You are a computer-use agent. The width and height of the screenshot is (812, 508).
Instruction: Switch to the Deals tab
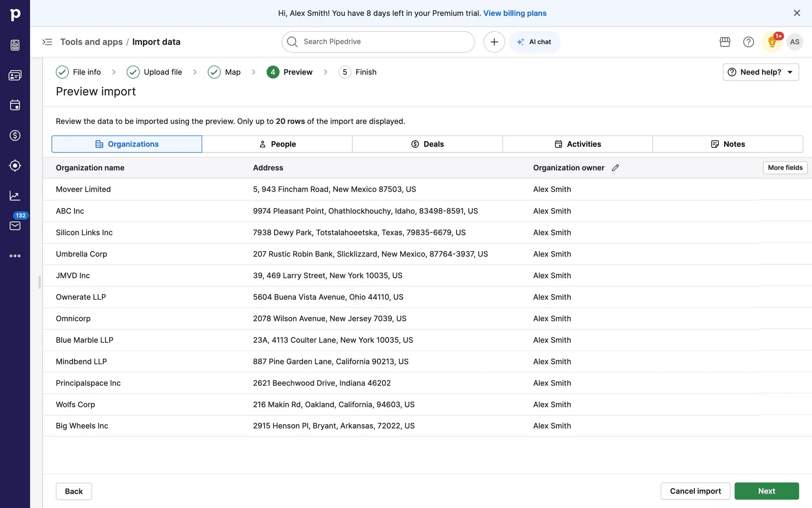click(x=427, y=144)
